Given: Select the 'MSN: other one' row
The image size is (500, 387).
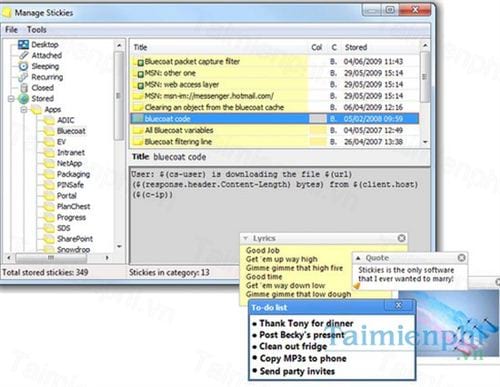Looking at the screenshot, I should [275, 73].
